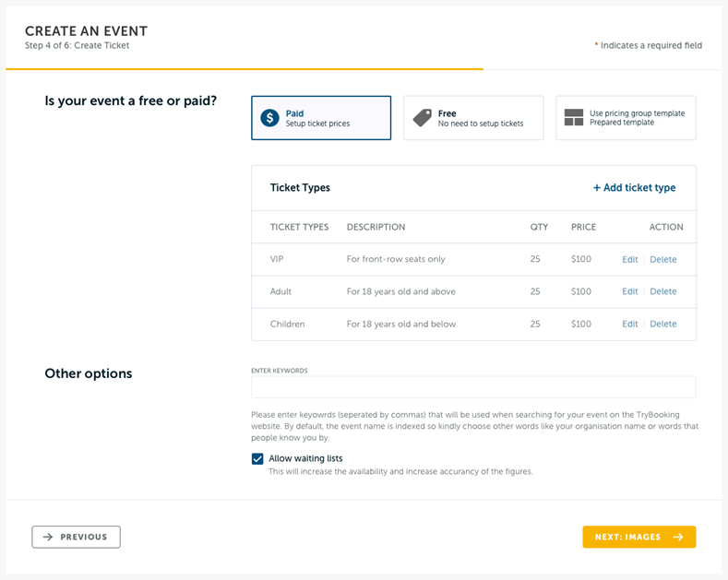Image resolution: width=728 pixels, height=580 pixels.
Task: Choose Use pricing group template option
Action: (626, 118)
